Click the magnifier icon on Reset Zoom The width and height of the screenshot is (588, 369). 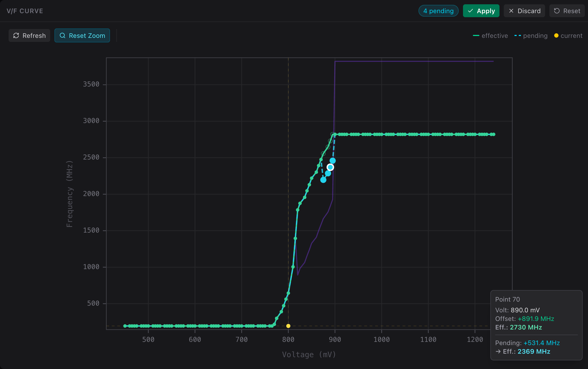coord(63,35)
